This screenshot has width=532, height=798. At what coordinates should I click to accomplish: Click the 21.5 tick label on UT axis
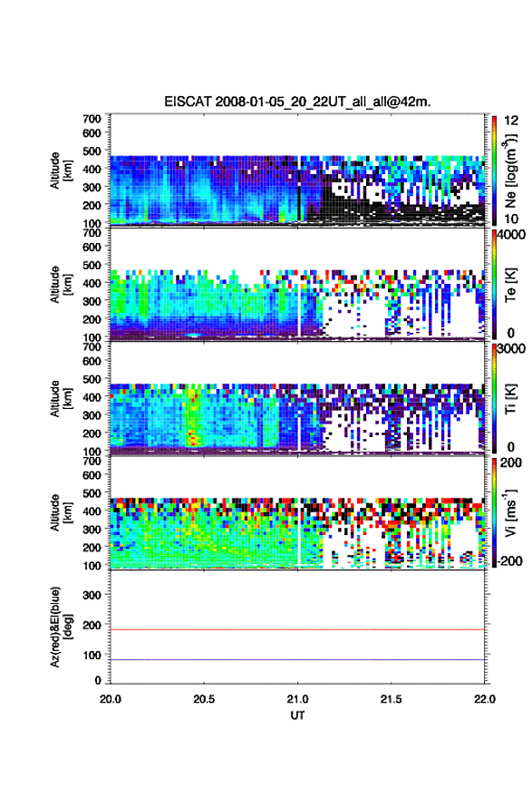392,699
